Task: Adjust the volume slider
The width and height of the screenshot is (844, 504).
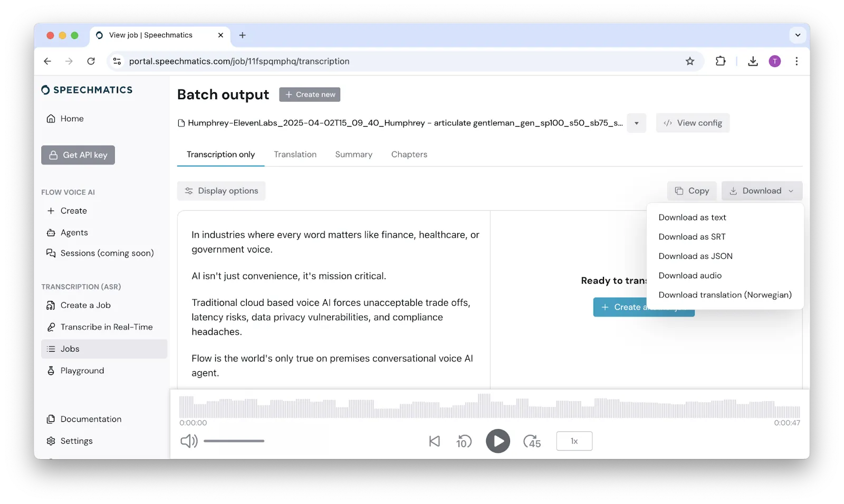Action: tap(234, 441)
